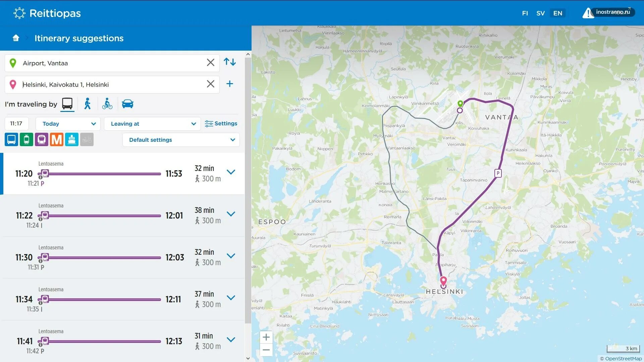Viewport: 644px width, 362px height.
Task: Switch language to SV
Action: coord(540,13)
